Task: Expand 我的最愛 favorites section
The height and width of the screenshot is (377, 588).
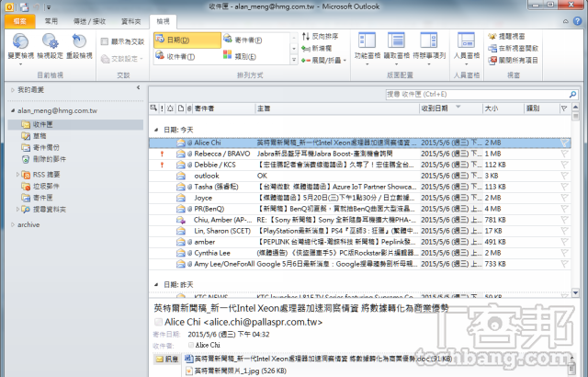Action: tap(12, 90)
